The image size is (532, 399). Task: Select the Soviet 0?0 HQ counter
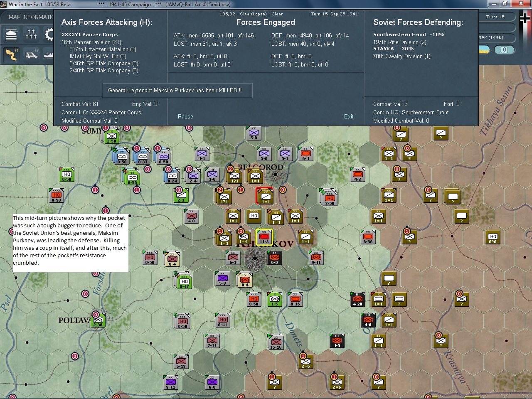click(x=493, y=237)
